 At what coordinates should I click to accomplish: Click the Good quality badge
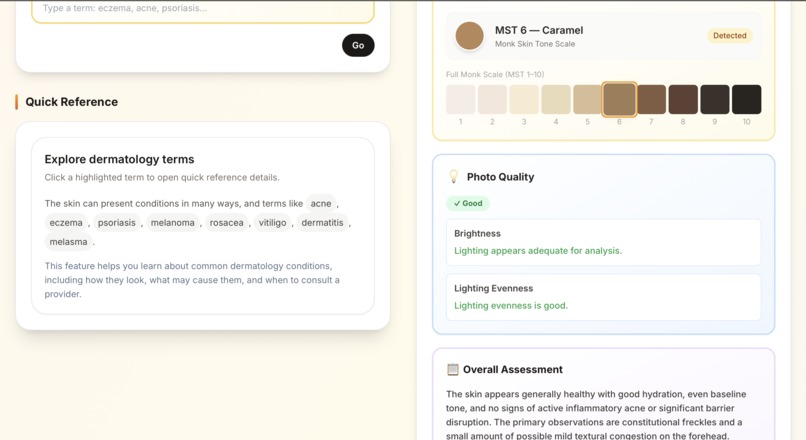click(468, 204)
